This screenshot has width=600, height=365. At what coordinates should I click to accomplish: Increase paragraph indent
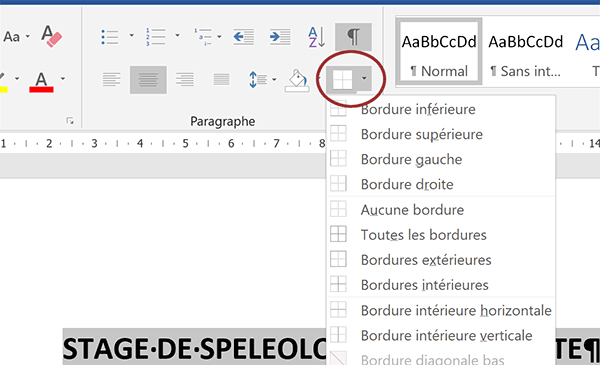pyautogui.click(x=280, y=37)
